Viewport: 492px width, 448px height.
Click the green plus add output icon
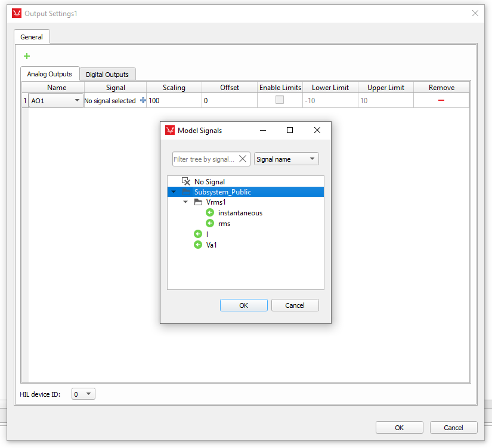26,56
